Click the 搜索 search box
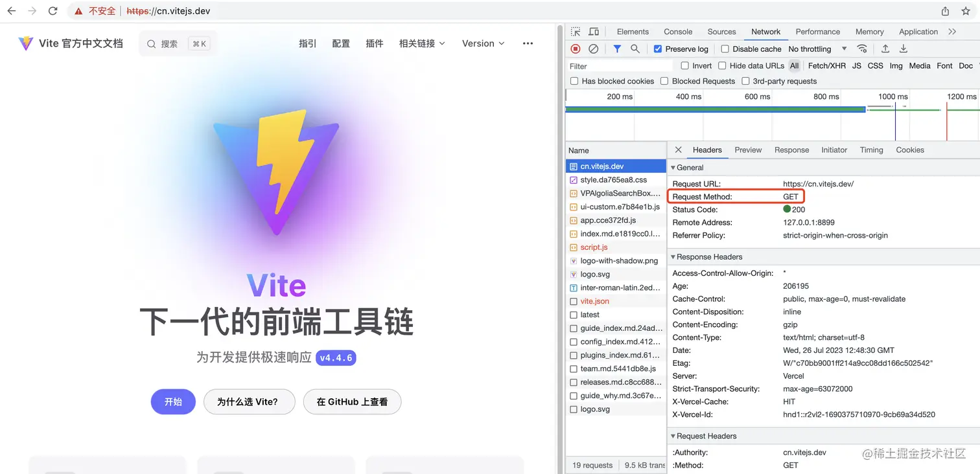980x474 pixels. pyautogui.click(x=177, y=43)
